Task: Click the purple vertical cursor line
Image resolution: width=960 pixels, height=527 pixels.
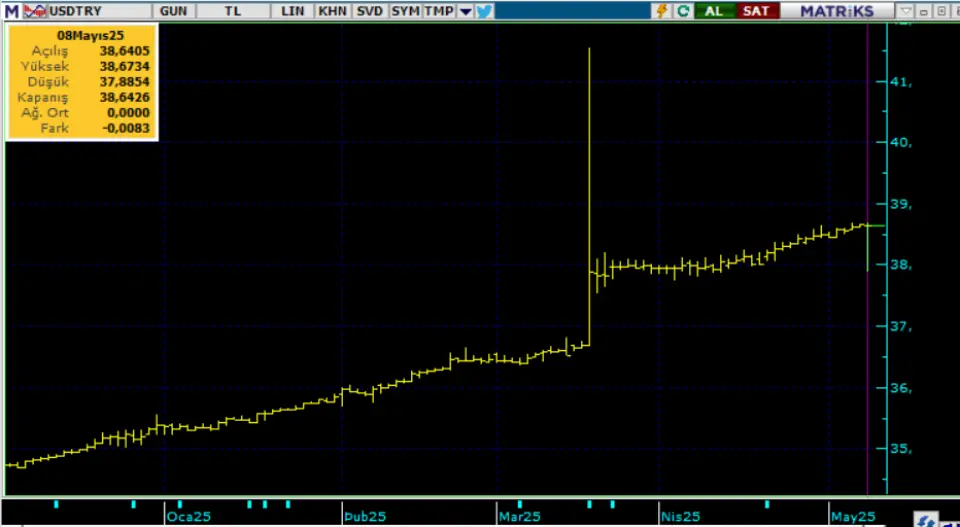Action: (868, 257)
